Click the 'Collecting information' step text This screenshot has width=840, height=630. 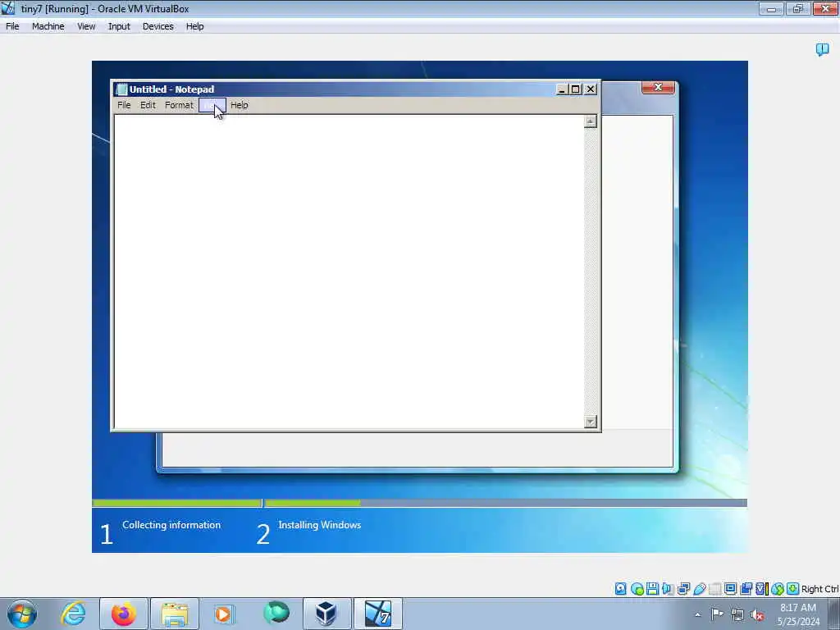(171, 525)
